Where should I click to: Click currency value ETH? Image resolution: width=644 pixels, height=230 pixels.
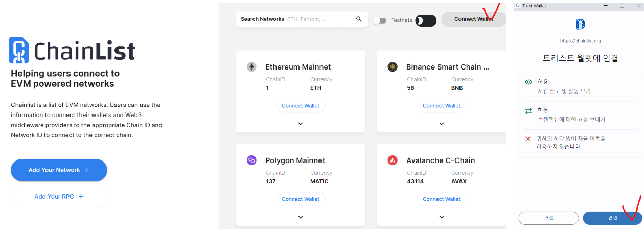pyautogui.click(x=316, y=88)
